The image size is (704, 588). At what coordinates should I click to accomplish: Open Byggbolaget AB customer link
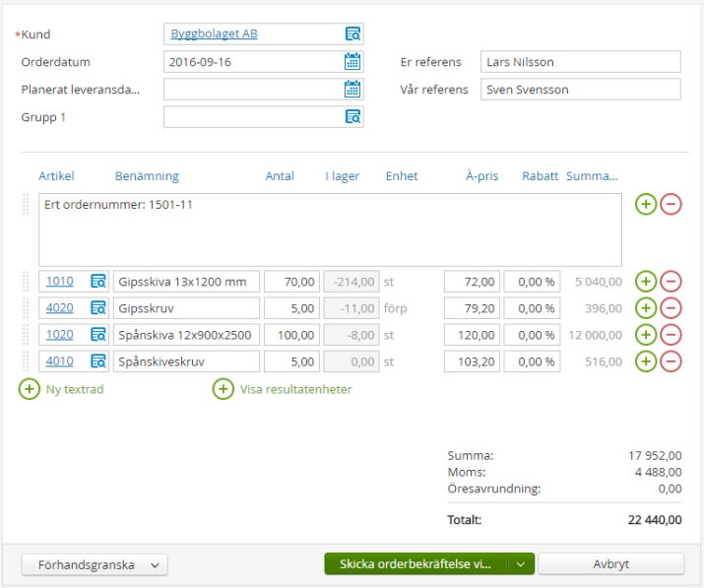click(x=214, y=34)
